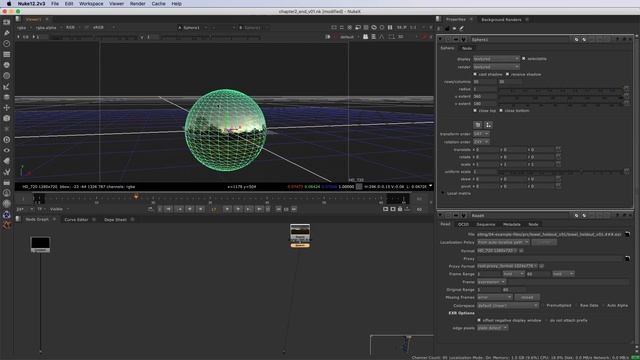The image size is (640, 360).
Task: Switch to the Sequence tab
Action: [x=486, y=224]
